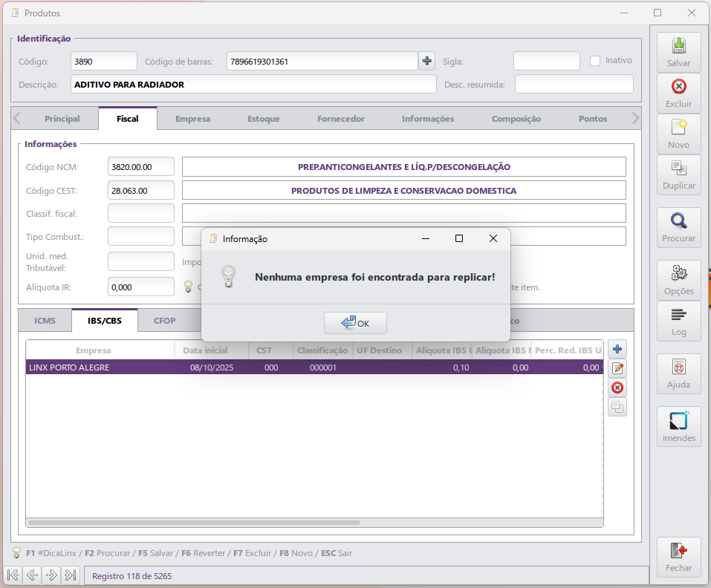Viewport: 711px width, 588px height.
Task: Click the lightbulb icon beside Alíquota IR
Action: 188,287
